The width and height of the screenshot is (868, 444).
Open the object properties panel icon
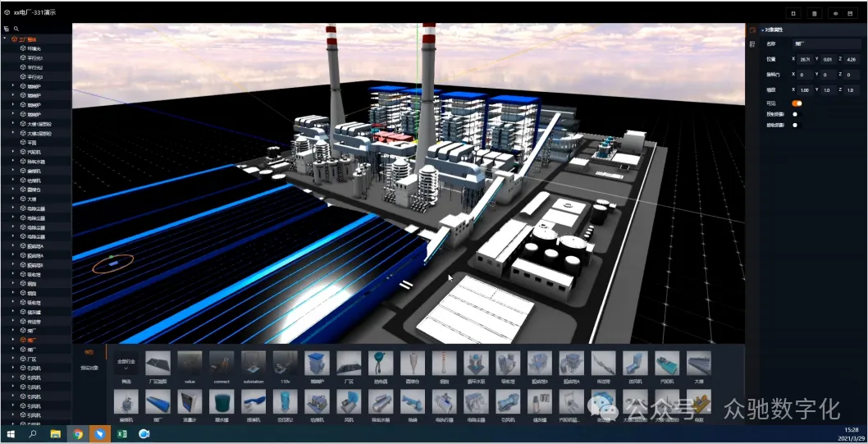752,30
